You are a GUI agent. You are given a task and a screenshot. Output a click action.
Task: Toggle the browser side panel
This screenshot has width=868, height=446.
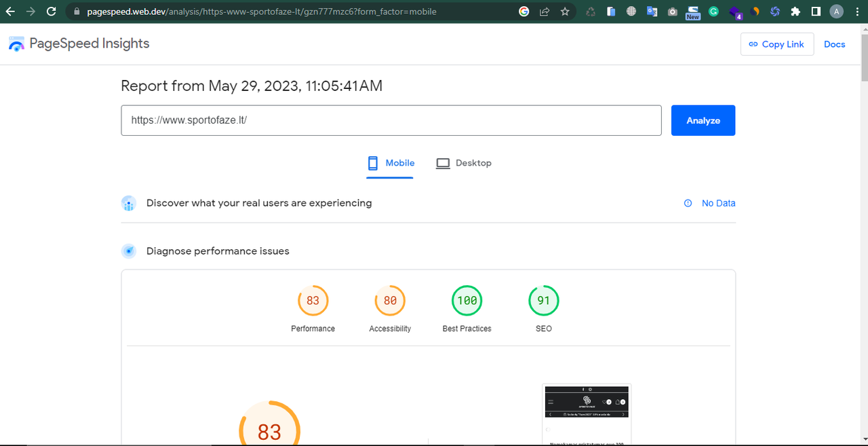click(x=816, y=12)
